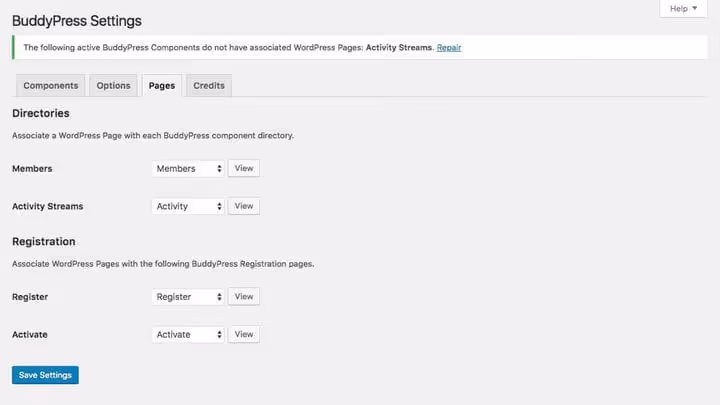This screenshot has width=720, height=405.
Task: Switch to the Components tab
Action: pyautogui.click(x=51, y=85)
